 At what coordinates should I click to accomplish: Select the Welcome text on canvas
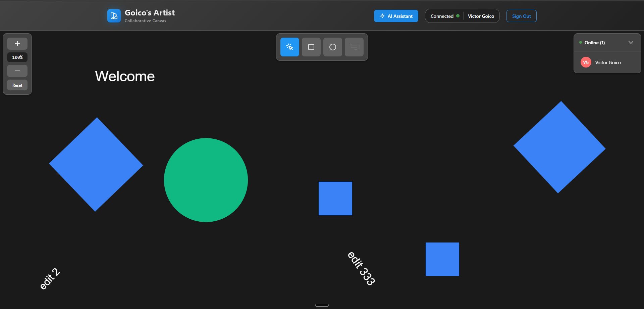(x=125, y=76)
